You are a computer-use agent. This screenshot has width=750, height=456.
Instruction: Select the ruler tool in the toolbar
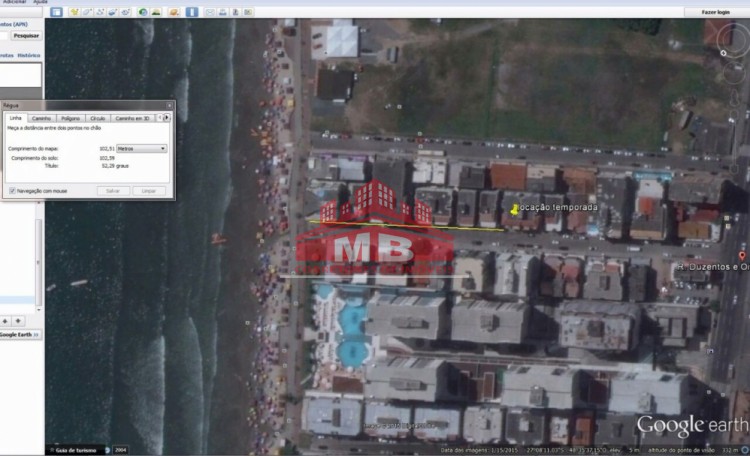[192, 12]
